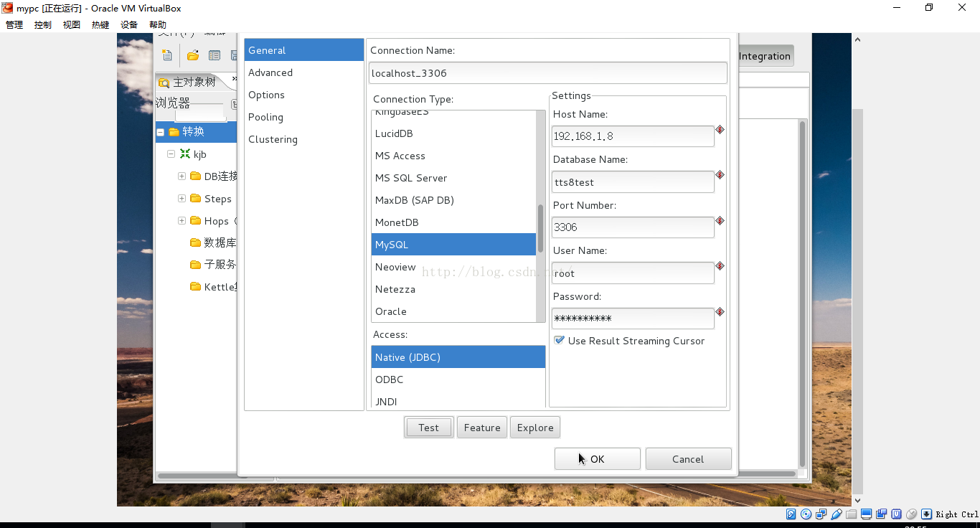Viewport: 980px width, 528px height.
Task: Click the connection type list scrollbar thumb
Action: [x=541, y=228]
